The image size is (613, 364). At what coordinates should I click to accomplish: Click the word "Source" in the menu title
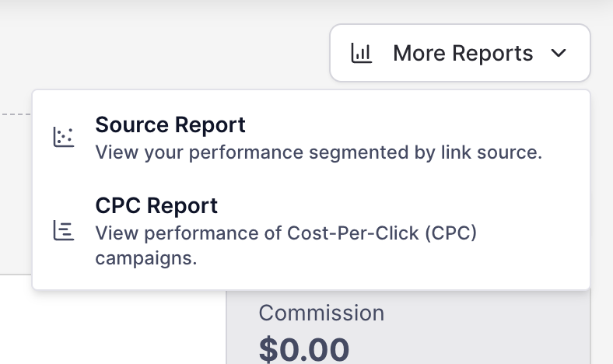[132, 124]
